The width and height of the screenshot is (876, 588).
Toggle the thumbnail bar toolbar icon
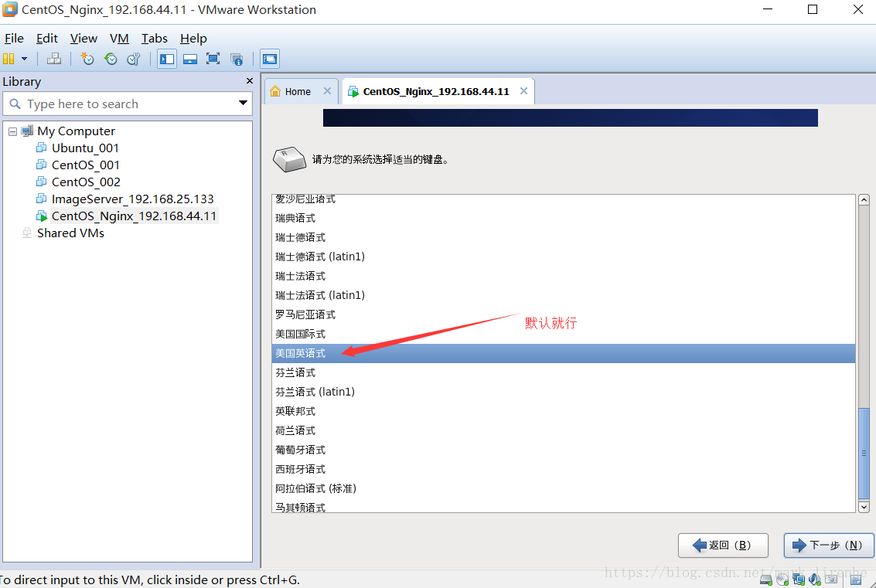click(190, 59)
